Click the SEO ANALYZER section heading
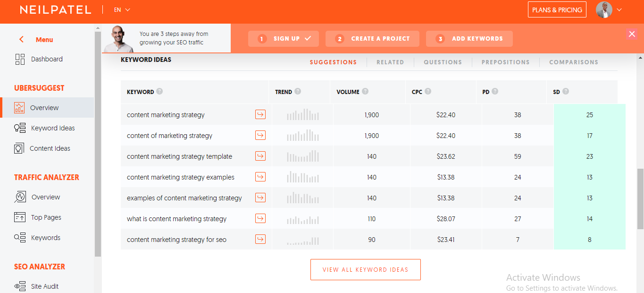This screenshot has width=644, height=293. pyautogui.click(x=40, y=267)
